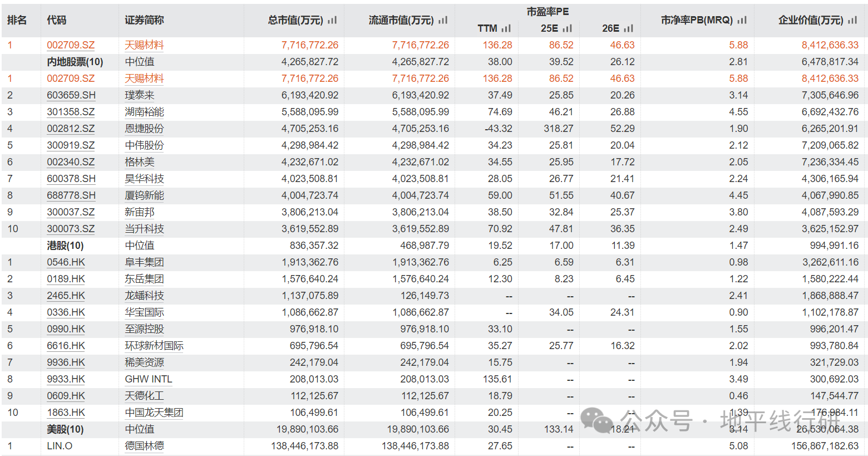The image size is (868, 456).
Task: Click the sort icon beside 市净率PB(MRQ)
Action: 742,21
